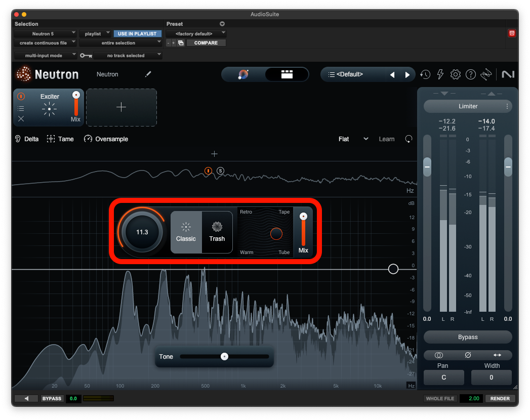The height and width of the screenshot is (420, 530).
Task: Open the multi-input mode dropdown
Action: (x=45, y=56)
